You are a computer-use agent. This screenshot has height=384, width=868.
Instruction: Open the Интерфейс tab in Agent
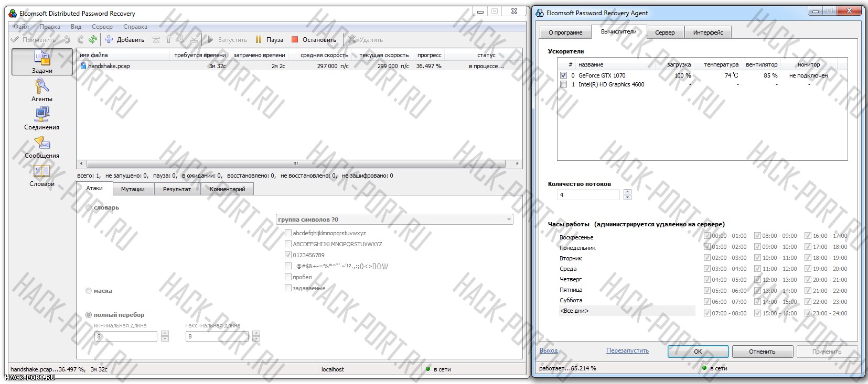(x=708, y=32)
